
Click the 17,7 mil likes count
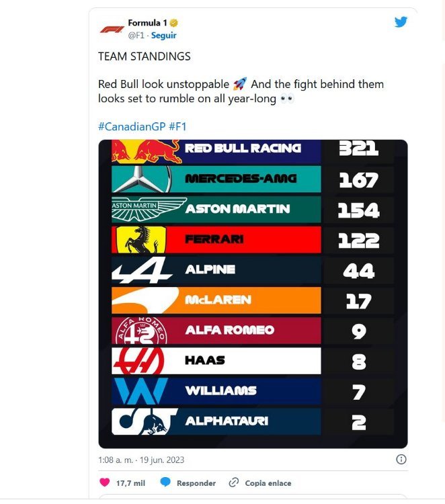point(130,482)
